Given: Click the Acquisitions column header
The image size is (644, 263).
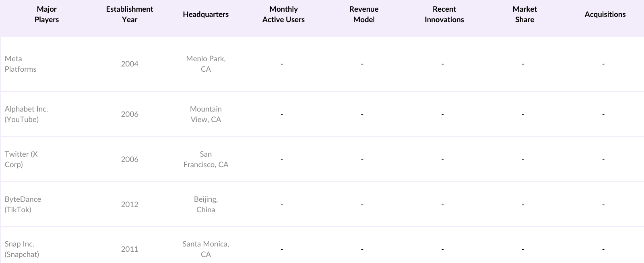Looking at the screenshot, I should (605, 14).
